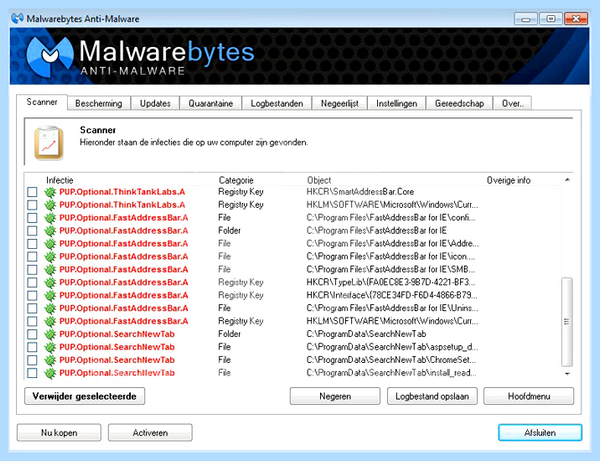
Task: Open the Instellingen tab
Action: tap(396, 103)
